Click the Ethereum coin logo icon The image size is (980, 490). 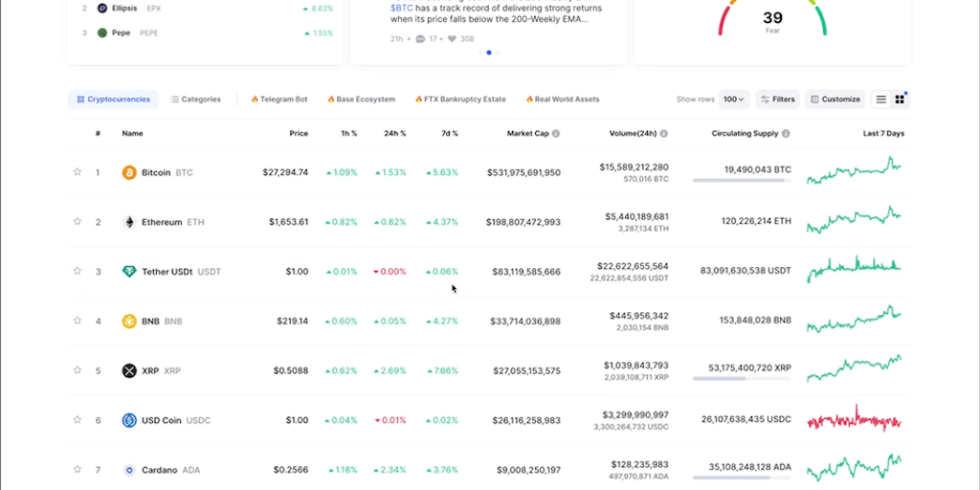[x=129, y=222]
